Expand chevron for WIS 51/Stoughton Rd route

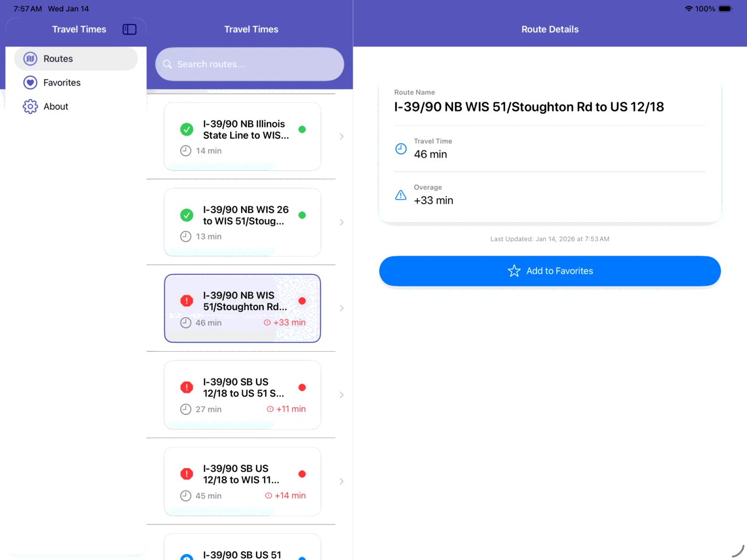tap(341, 308)
